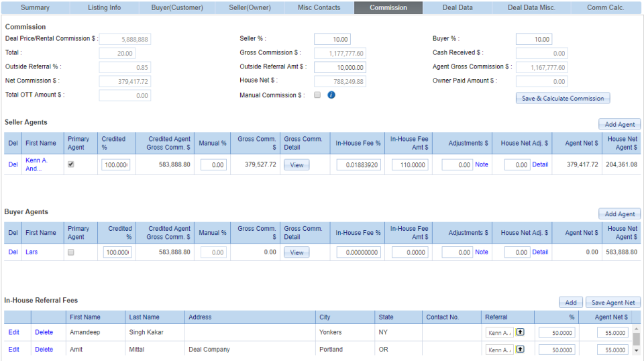Screen dimensions: 644x361
Task: Click Agent Net $ field in Amandeep row
Action: point(612,333)
